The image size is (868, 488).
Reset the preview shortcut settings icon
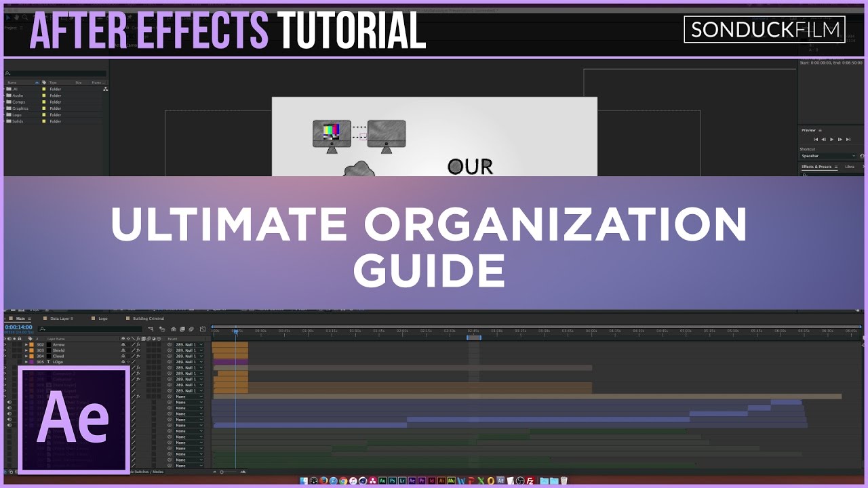click(x=862, y=156)
